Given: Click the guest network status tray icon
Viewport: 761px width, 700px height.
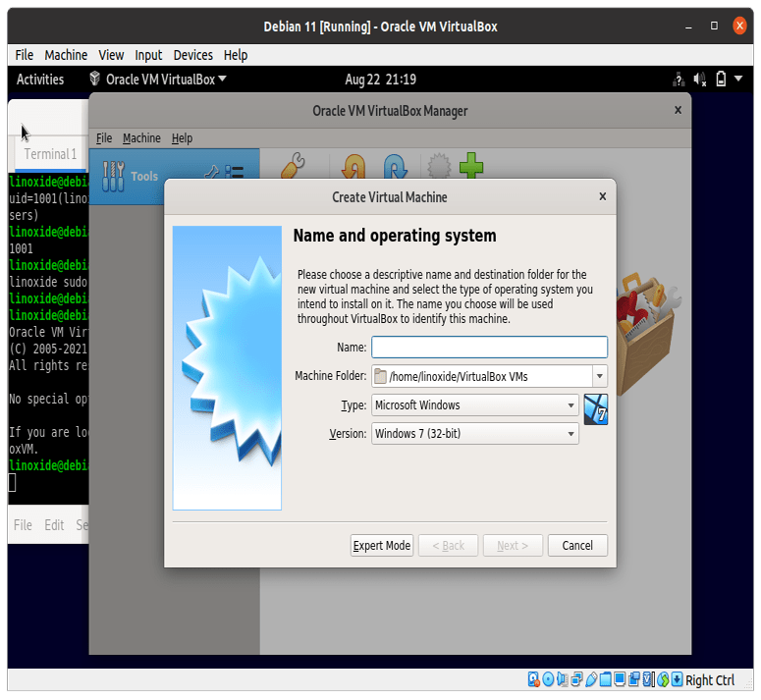Looking at the screenshot, I should (x=679, y=80).
